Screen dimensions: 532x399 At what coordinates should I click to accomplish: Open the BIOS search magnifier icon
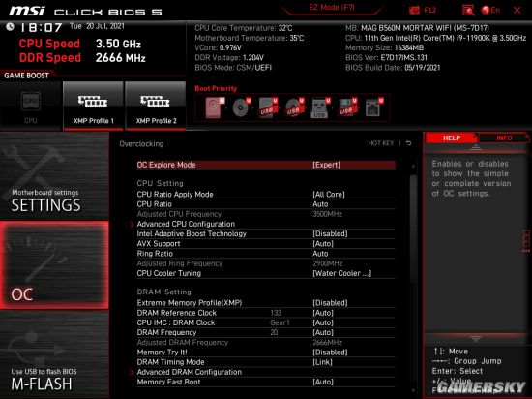point(468,11)
